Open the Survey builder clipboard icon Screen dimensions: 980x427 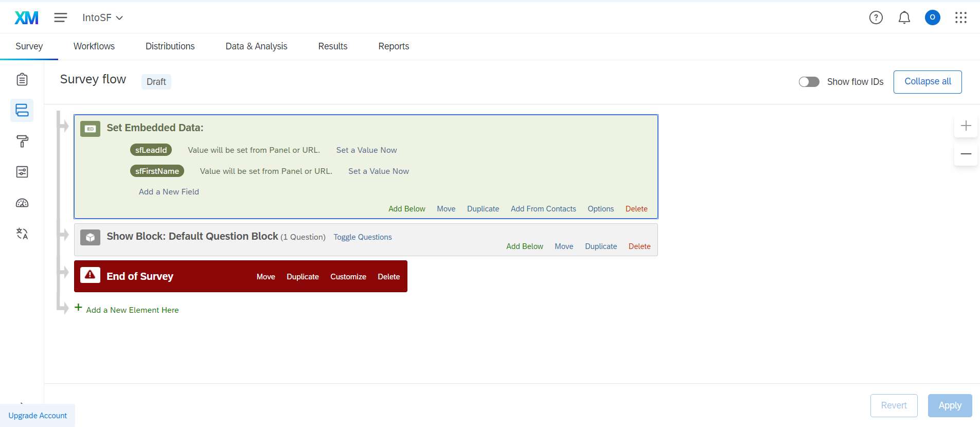pos(22,79)
